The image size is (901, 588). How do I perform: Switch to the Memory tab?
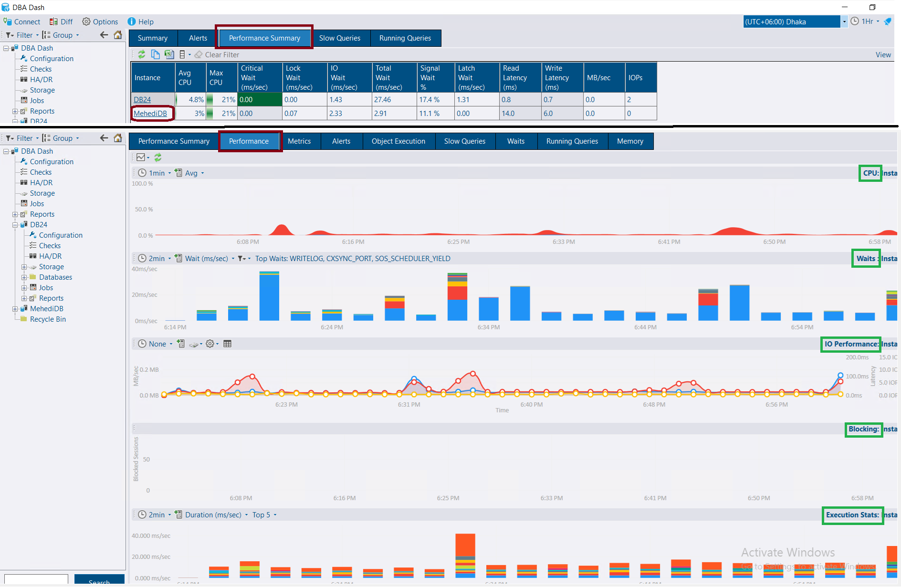pyautogui.click(x=629, y=141)
